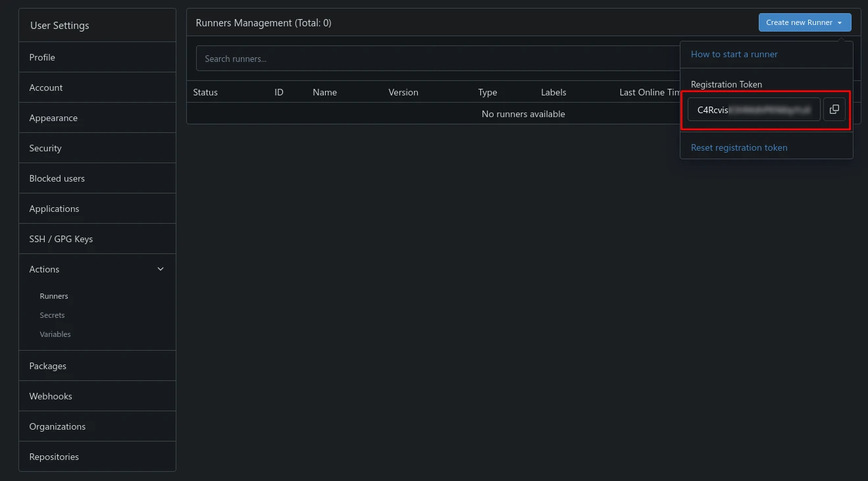Open Profile settings
Viewport: 868px width, 481px height.
[42, 57]
